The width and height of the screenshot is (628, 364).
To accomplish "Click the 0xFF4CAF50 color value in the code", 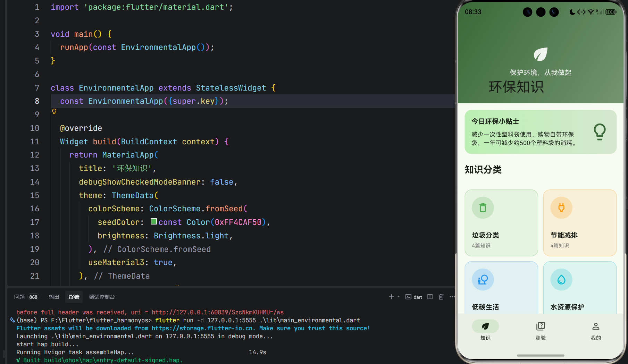I will pyautogui.click(x=238, y=222).
